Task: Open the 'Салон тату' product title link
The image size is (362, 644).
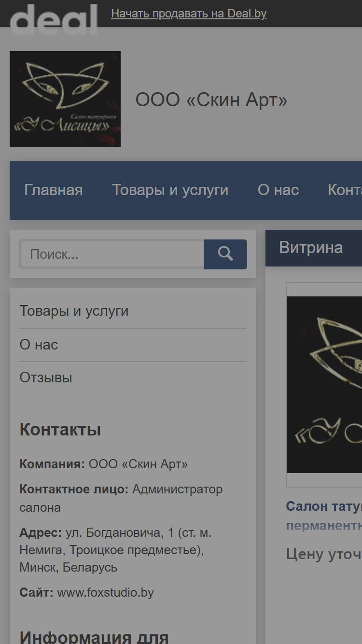Action: click(324, 516)
